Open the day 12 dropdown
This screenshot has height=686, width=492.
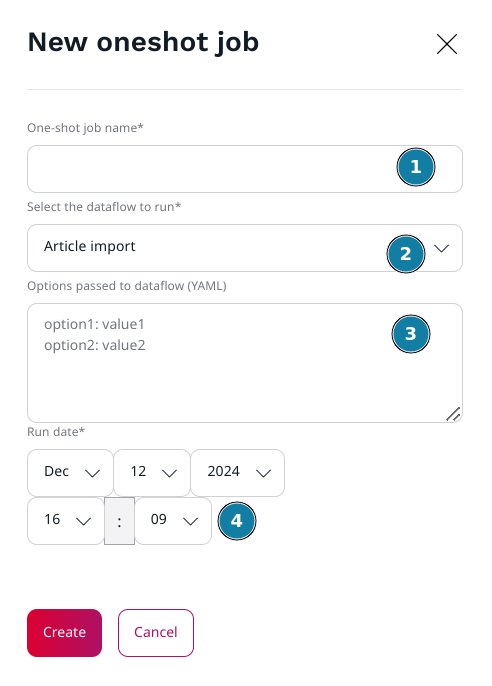pyautogui.click(x=152, y=473)
